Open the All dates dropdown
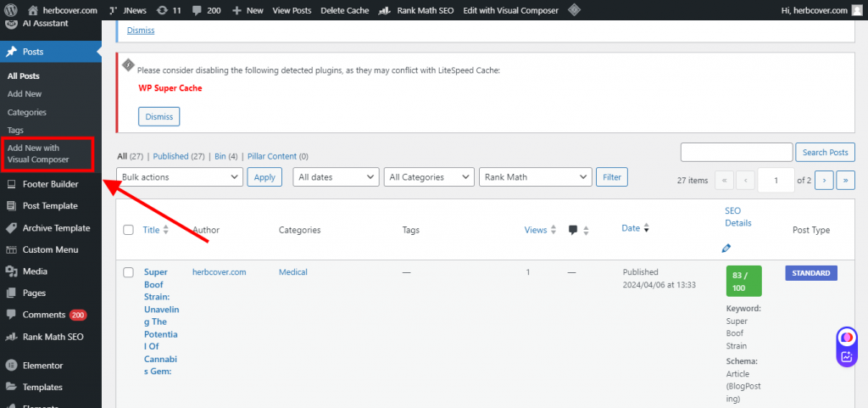The height and width of the screenshot is (408, 868). (336, 177)
